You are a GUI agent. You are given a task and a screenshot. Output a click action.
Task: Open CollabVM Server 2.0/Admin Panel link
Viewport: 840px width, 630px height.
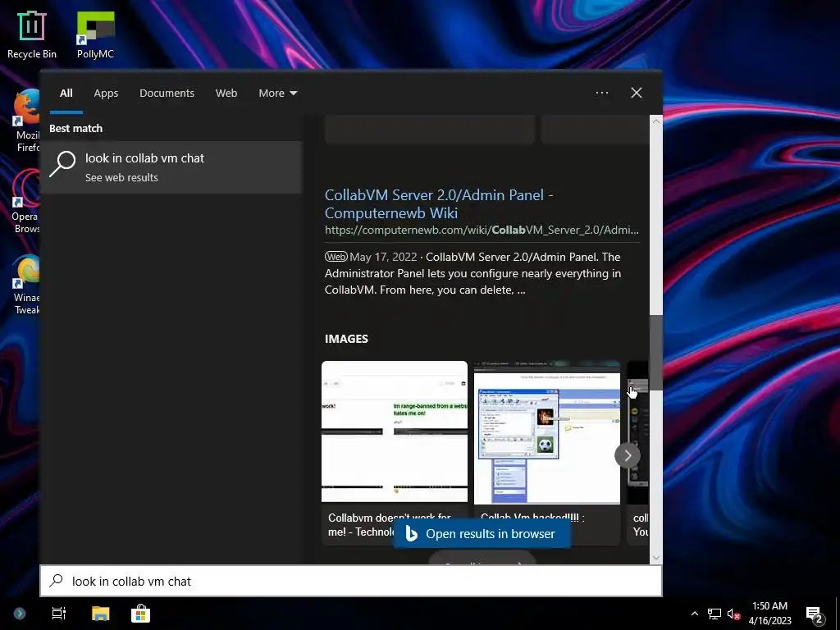click(440, 203)
